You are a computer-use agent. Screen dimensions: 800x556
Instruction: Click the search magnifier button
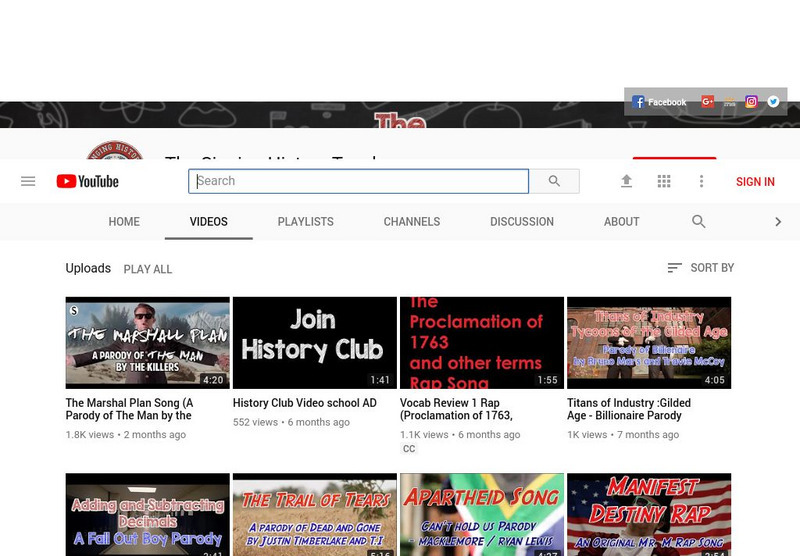point(554,181)
